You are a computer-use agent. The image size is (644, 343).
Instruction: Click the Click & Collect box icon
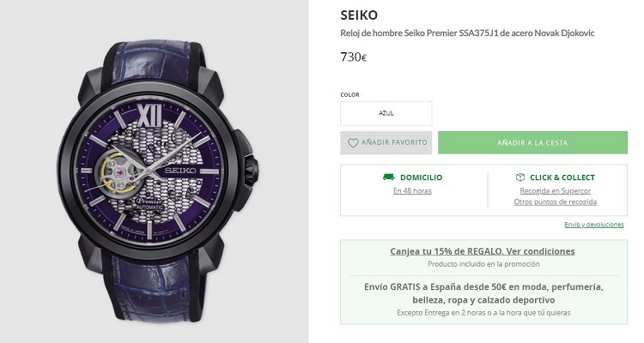point(521,178)
